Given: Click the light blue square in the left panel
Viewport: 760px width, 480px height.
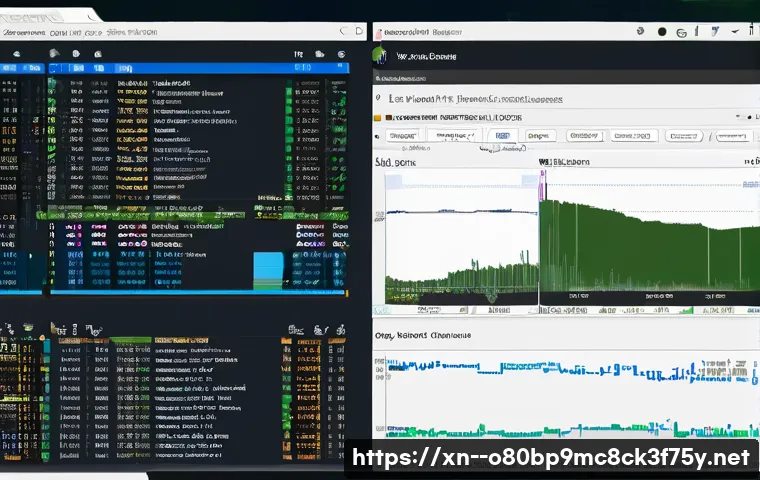Looking at the screenshot, I should [268, 270].
